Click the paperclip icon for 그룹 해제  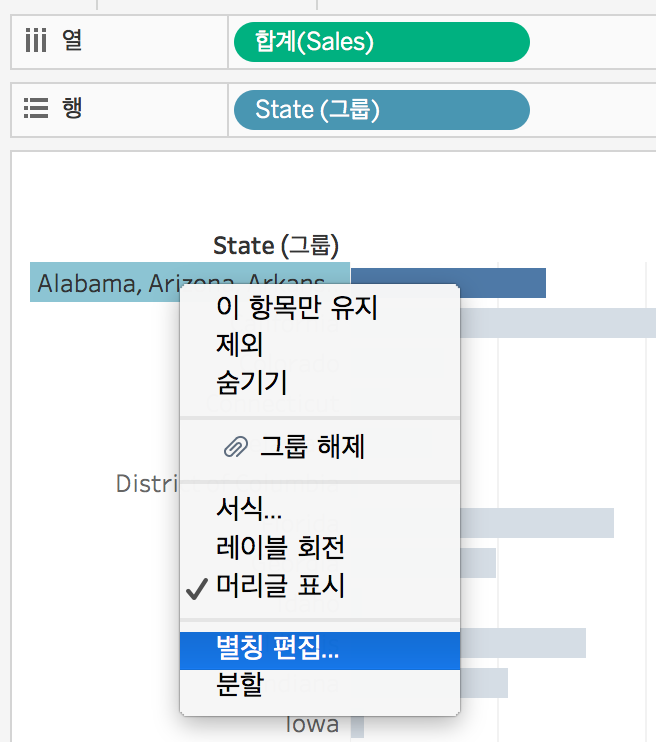pos(235,446)
